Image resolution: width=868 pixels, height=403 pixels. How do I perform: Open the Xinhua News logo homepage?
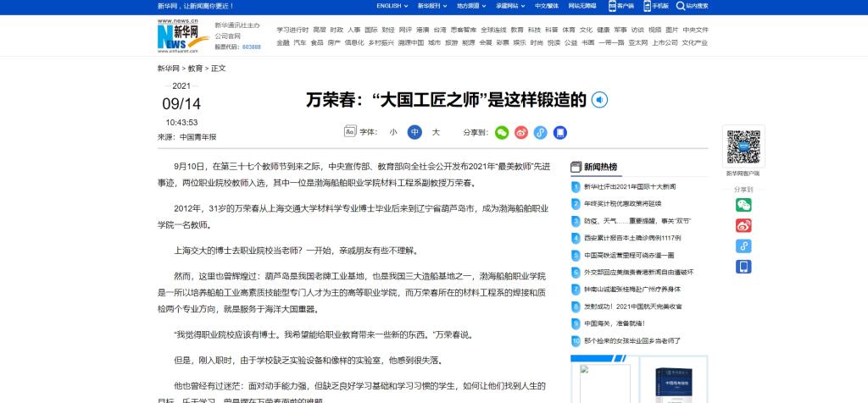click(179, 35)
